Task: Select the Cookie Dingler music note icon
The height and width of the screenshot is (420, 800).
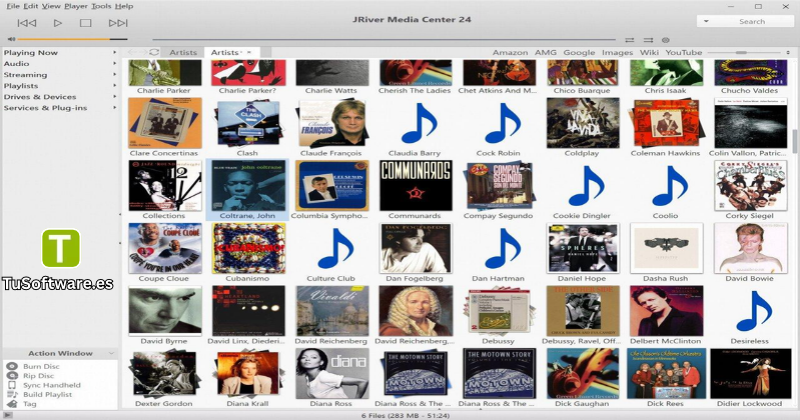Action: click(586, 186)
